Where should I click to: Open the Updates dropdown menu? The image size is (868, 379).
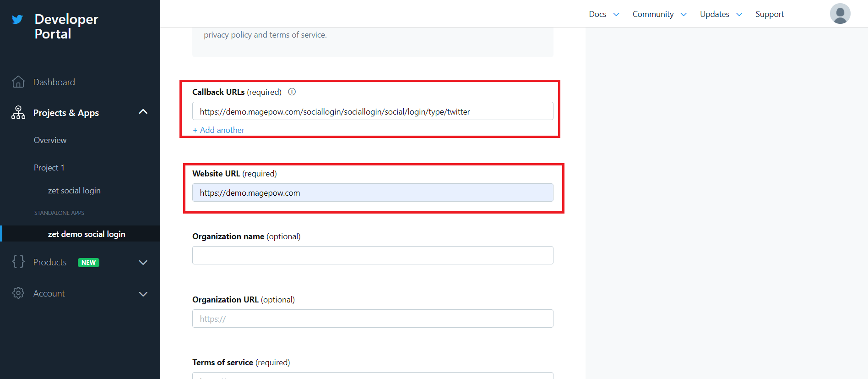[x=721, y=14]
